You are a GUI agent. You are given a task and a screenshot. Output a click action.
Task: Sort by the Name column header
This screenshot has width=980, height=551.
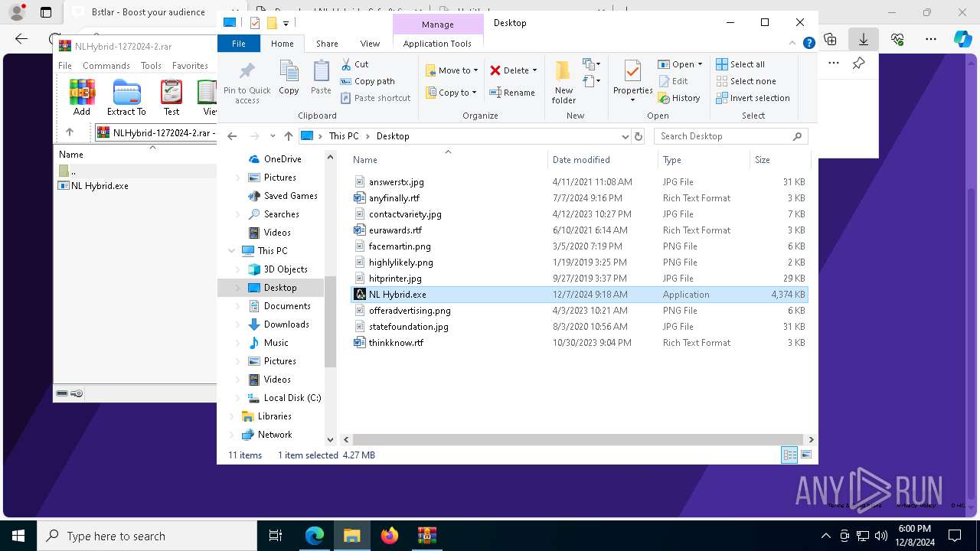click(448, 160)
